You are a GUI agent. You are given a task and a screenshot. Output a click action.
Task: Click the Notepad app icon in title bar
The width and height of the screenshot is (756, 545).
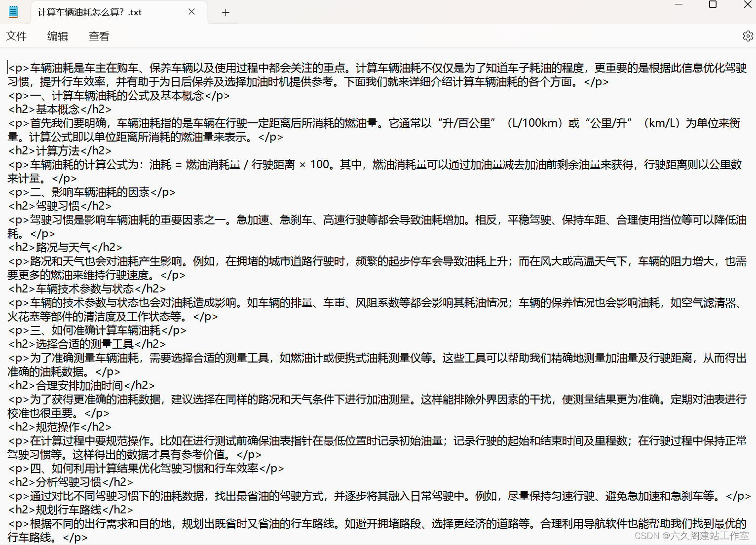(13, 11)
